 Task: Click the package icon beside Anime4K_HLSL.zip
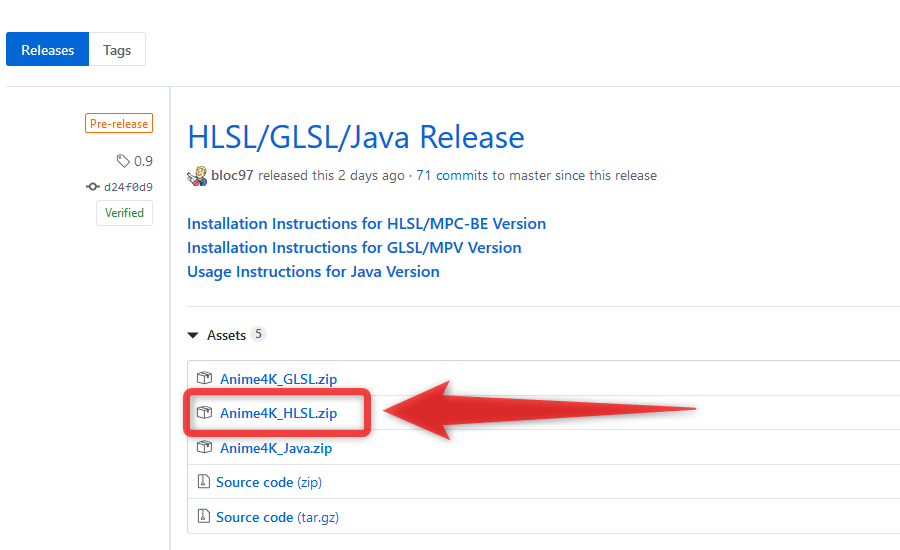[204, 412]
